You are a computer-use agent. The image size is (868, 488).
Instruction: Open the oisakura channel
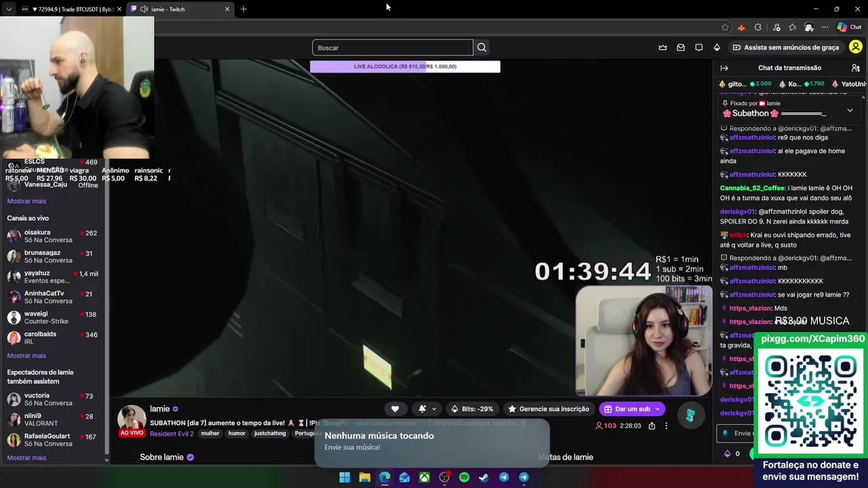53,237
